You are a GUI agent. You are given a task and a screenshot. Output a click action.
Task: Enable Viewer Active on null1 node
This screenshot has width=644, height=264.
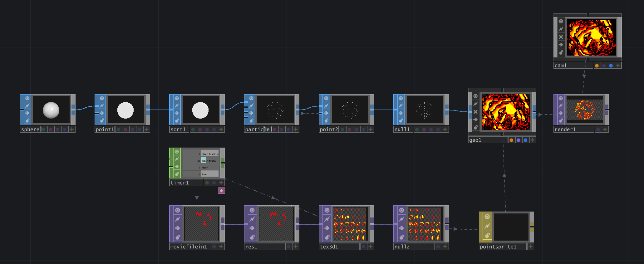click(401, 98)
